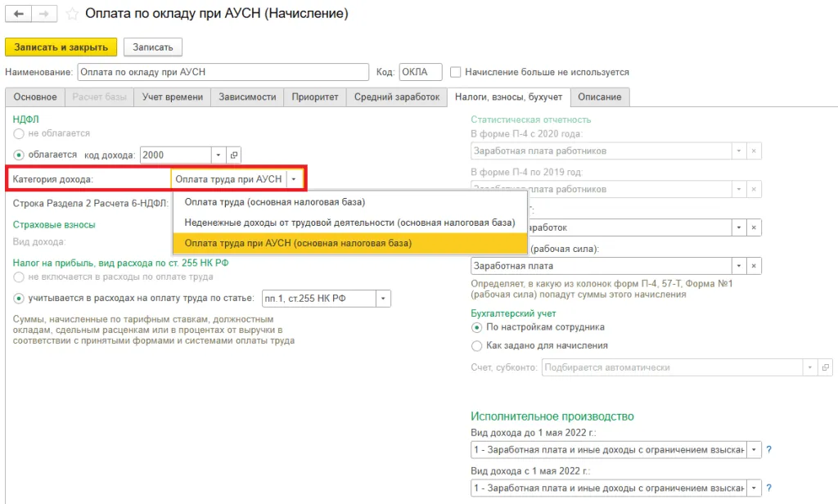
Task: Select 'Как задано для начисления' accounting option
Action: click(477, 346)
